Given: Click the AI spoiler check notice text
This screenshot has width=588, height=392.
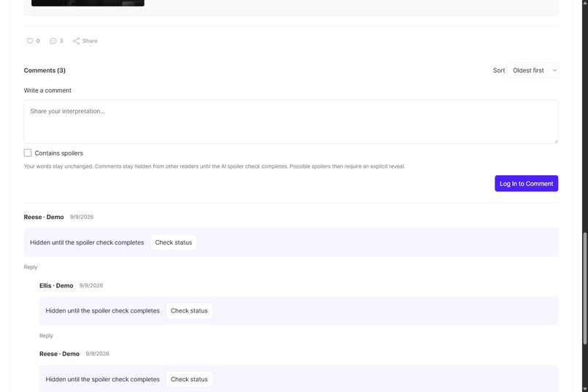Looking at the screenshot, I should click(x=214, y=166).
